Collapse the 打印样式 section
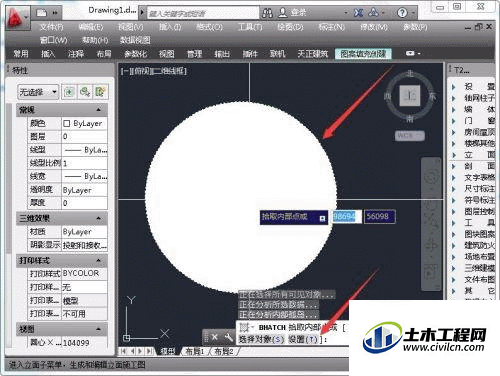The height and width of the screenshot is (376, 500). point(98,260)
